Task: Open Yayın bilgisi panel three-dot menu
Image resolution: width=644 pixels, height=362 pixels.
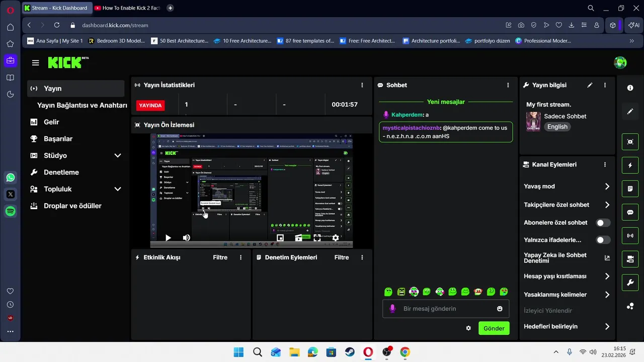Action: point(605,85)
